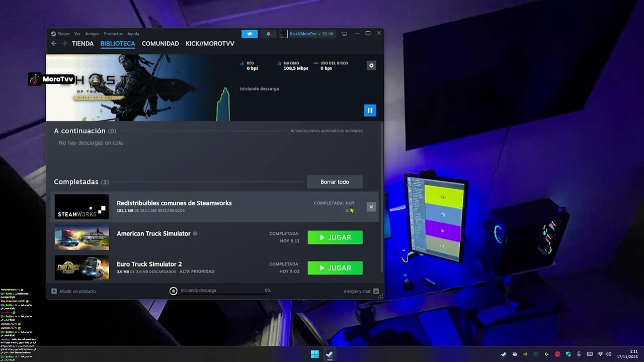The height and width of the screenshot is (362, 644).
Task: Click the user avatar in Steam title bar
Action: point(283,34)
